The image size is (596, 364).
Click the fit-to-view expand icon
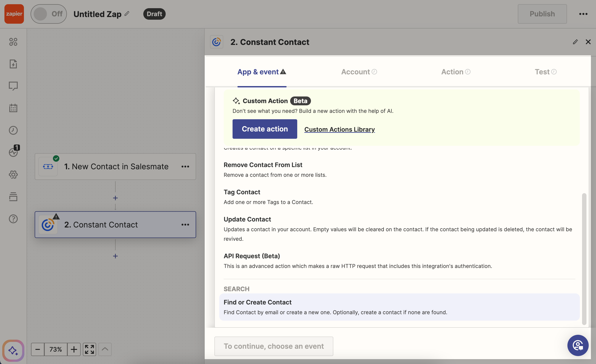tap(89, 349)
